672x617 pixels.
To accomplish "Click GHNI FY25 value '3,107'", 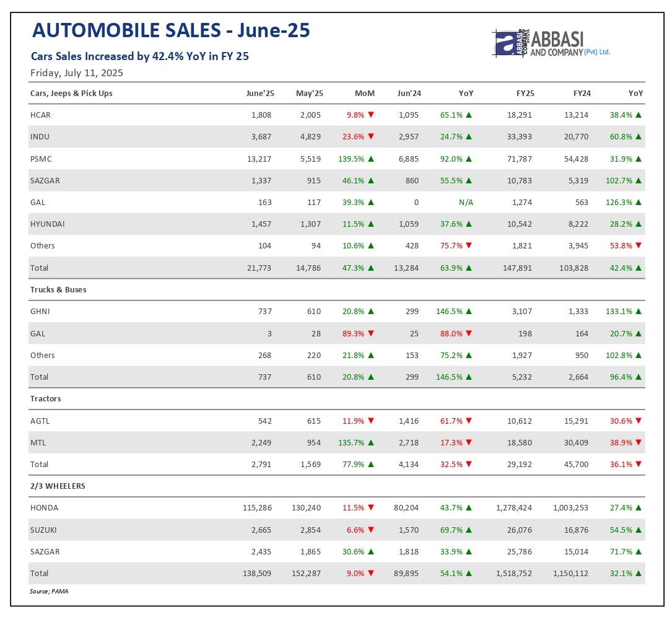I will pos(522,311).
